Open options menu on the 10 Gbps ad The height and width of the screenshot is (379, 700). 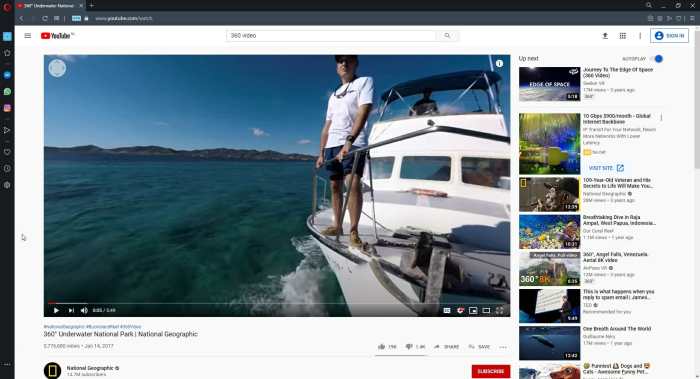661,118
